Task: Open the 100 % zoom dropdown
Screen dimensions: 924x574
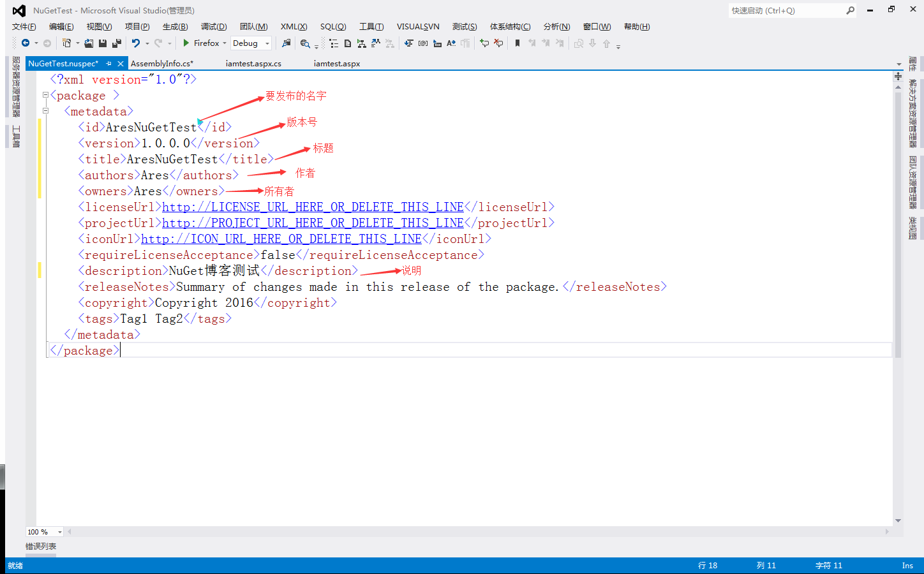Action: pos(60,532)
